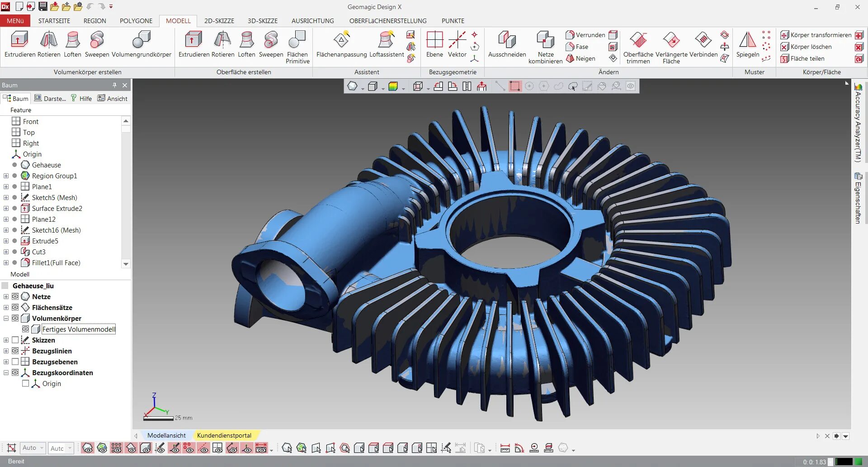
Task: Collapse the Volumenkörper node
Action: [6, 319]
